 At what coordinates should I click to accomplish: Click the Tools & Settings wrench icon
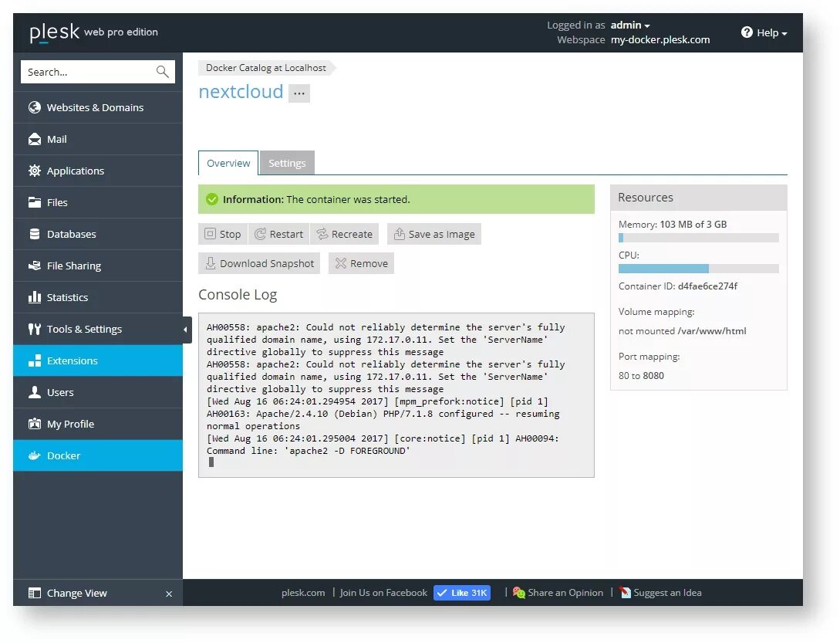coord(35,329)
